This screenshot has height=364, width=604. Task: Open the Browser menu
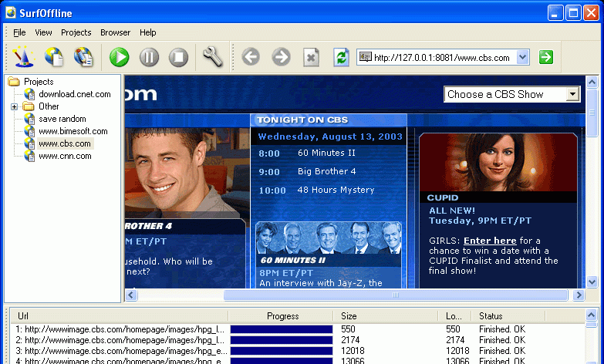coord(115,32)
